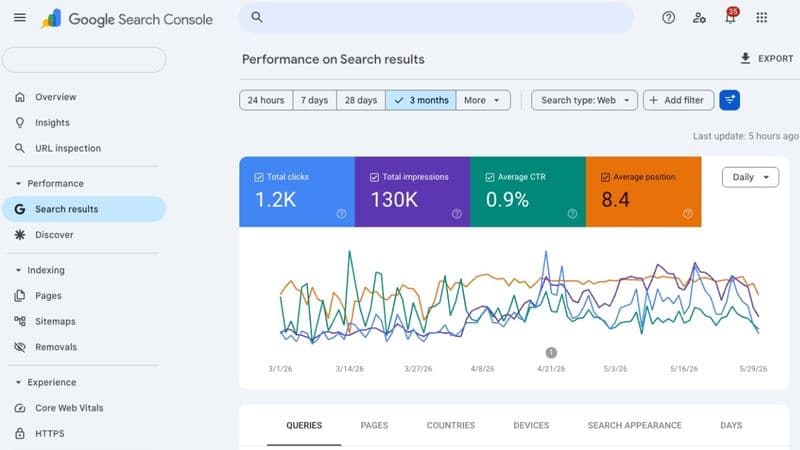Click the top search input field
Screen dimensions: 800x450
point(436,18)
